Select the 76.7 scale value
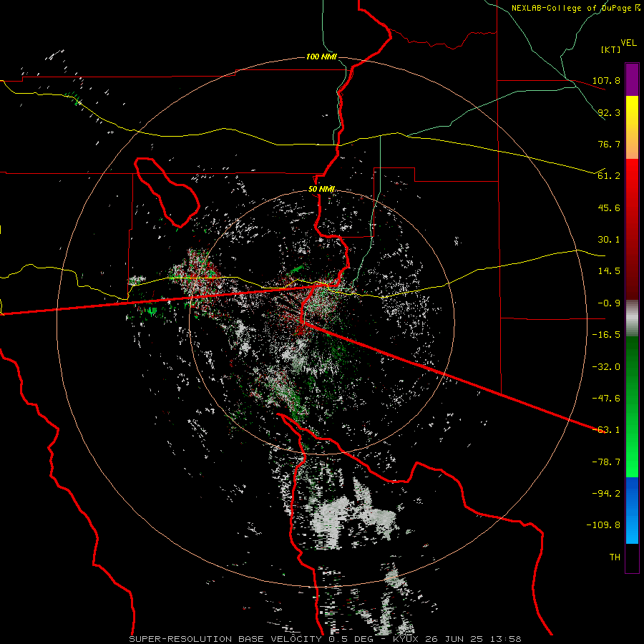Screen dimensions: 644x644 point(609,144)
